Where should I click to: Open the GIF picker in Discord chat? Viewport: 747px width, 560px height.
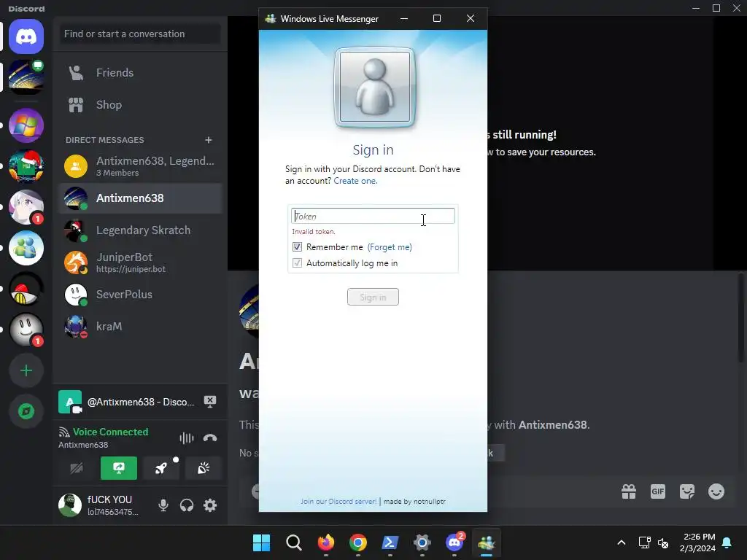(658, 491)
